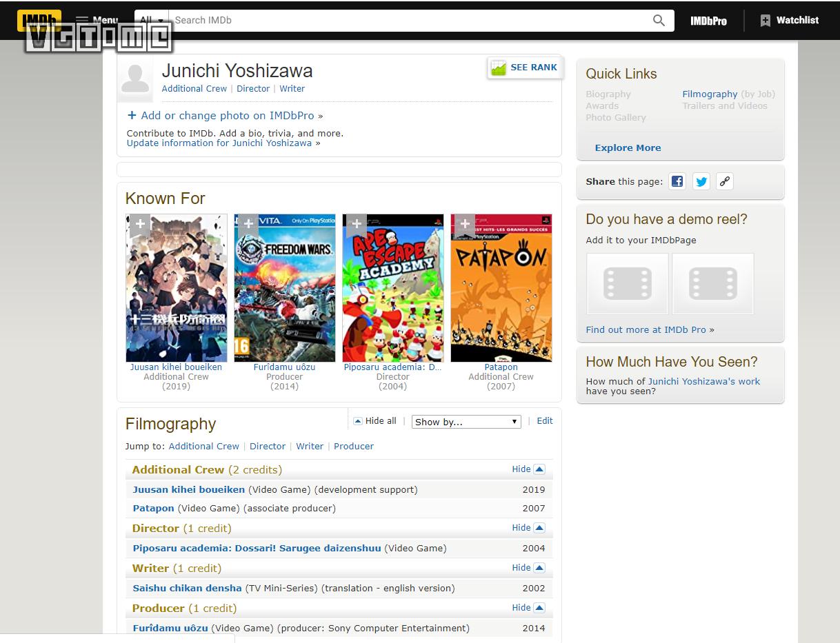Image resolution: width=840 pixels, height=643 pixels.
Task: Click the SEE RANK chart icon
Action: pyautogui.click(x=498, y=68)
